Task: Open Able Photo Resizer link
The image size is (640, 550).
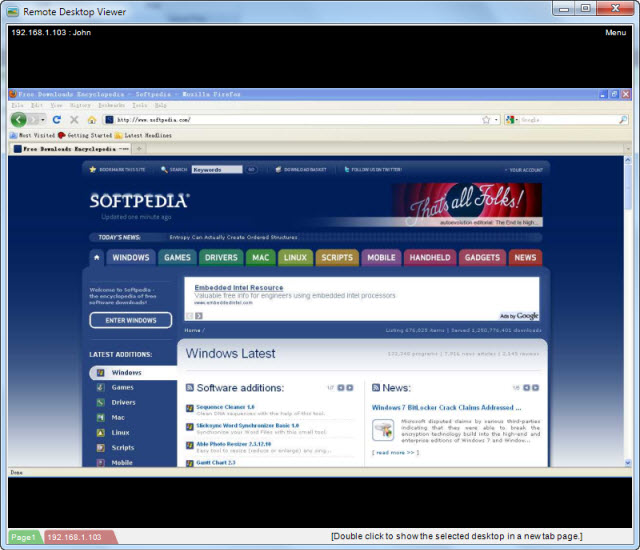Action: (x=233, y=444)
